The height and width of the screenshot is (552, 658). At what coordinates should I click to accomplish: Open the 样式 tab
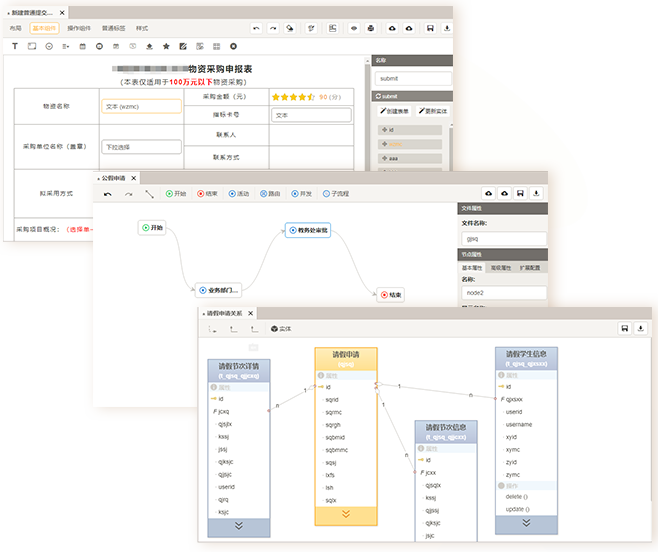click(x=142, y=29)
